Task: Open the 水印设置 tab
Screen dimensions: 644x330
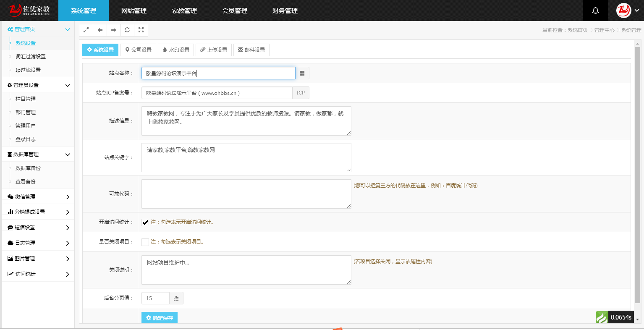Action: point(175,50)
